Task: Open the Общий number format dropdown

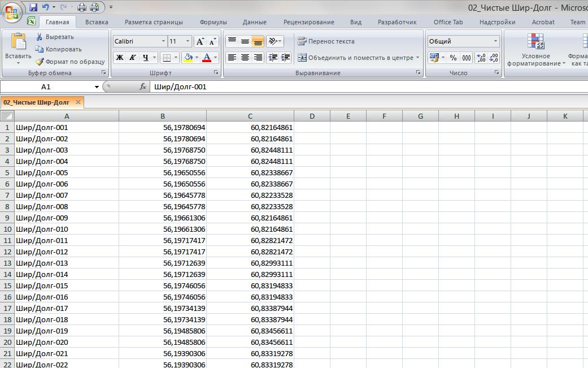Action: [495, 42]
